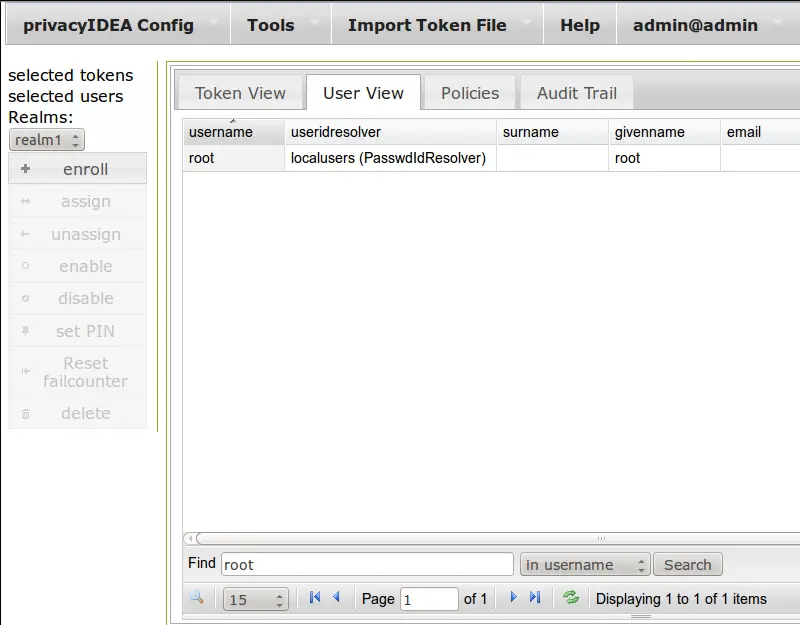
Task: Click the enroll button
Action: 78,169
